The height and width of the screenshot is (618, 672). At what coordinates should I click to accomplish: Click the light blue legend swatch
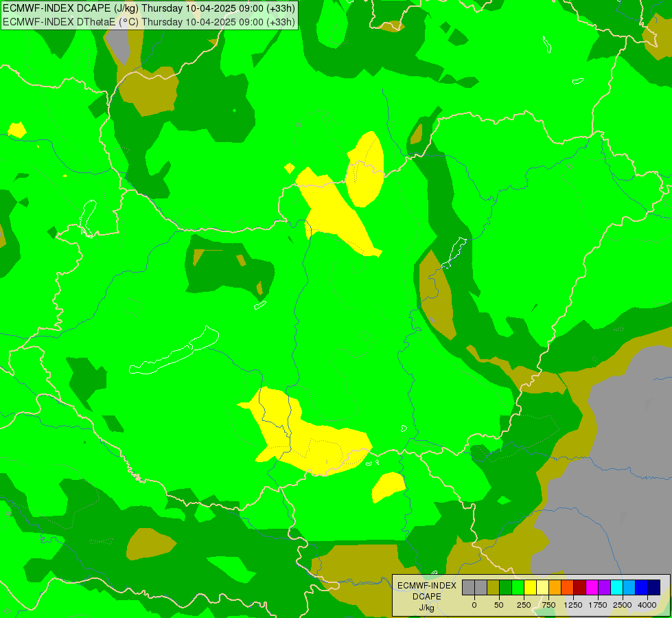coord(629,588)
